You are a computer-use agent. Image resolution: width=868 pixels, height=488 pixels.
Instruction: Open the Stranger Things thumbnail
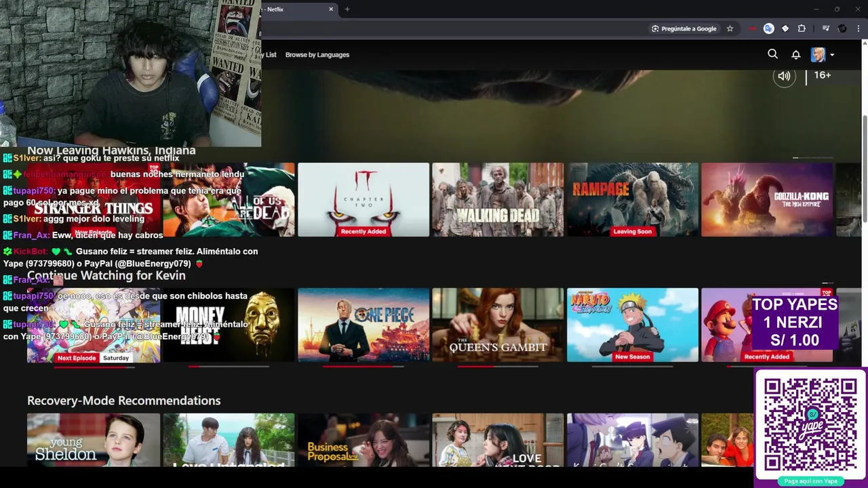tap(94, 199)
